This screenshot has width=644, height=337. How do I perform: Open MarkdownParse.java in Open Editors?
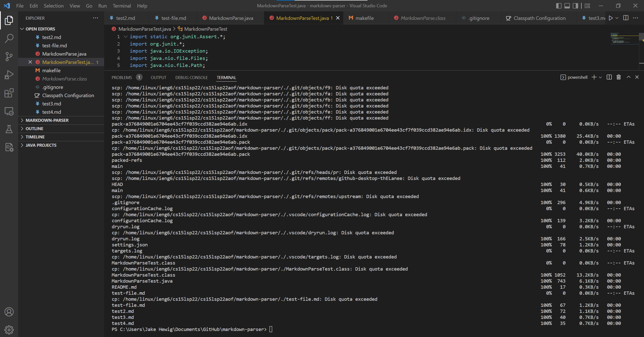(64, 54)
